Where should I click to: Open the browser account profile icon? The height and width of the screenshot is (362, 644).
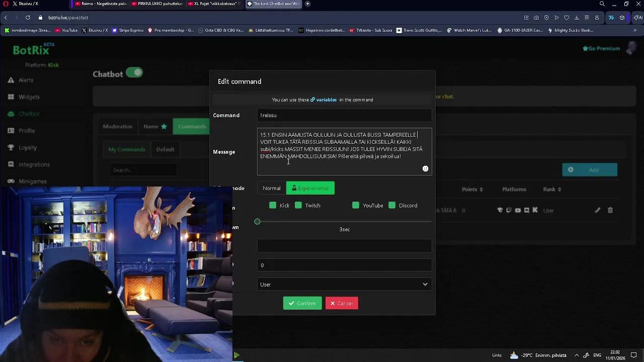pos(597,18)
